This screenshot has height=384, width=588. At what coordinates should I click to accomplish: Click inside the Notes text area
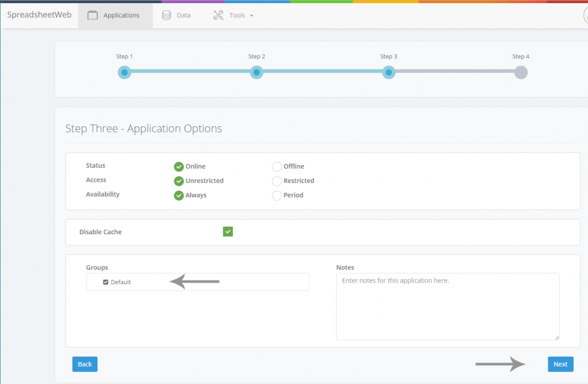448,305
